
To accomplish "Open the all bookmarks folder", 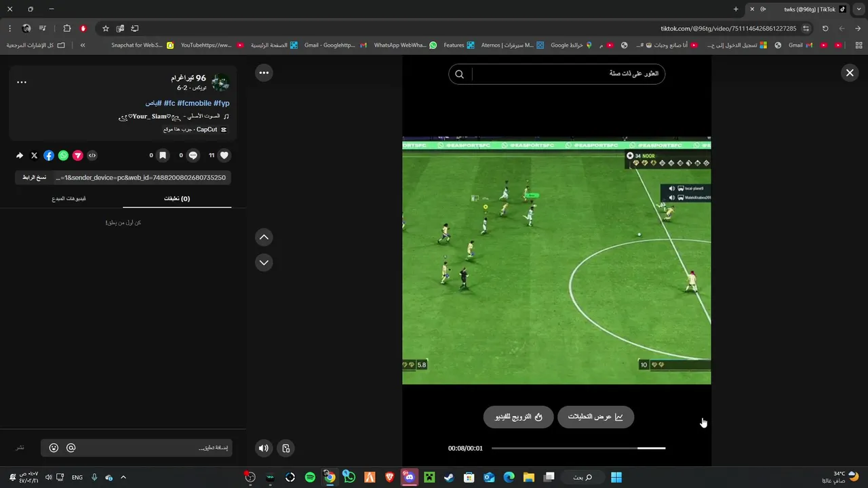I will click(x=36, y=45).
